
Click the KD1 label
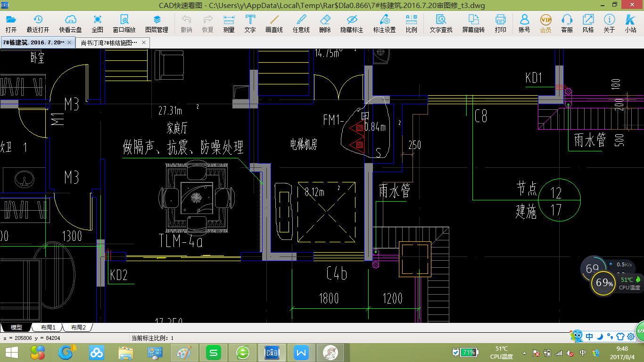[534, 78]
